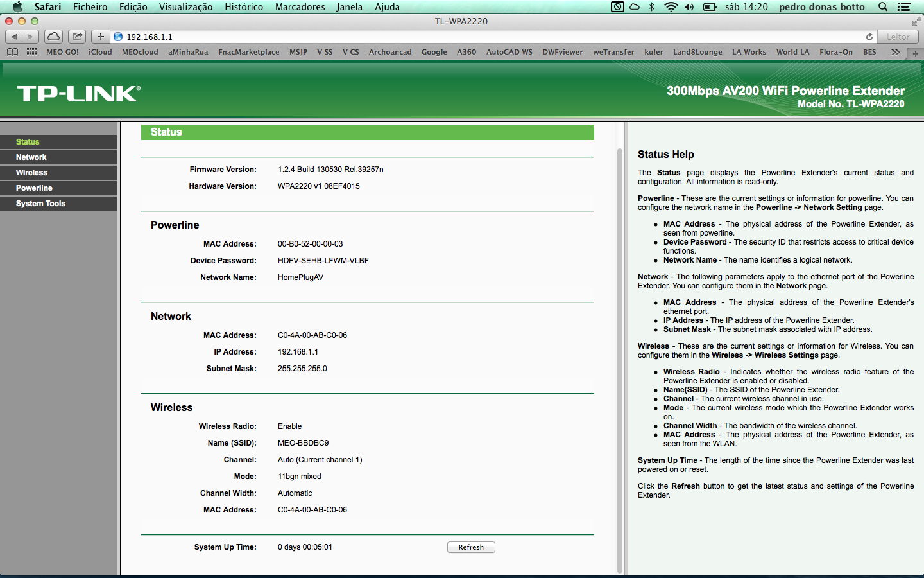Open the iCloud tabs cloud button
The image size is (924, 578).
click(54, 37)
